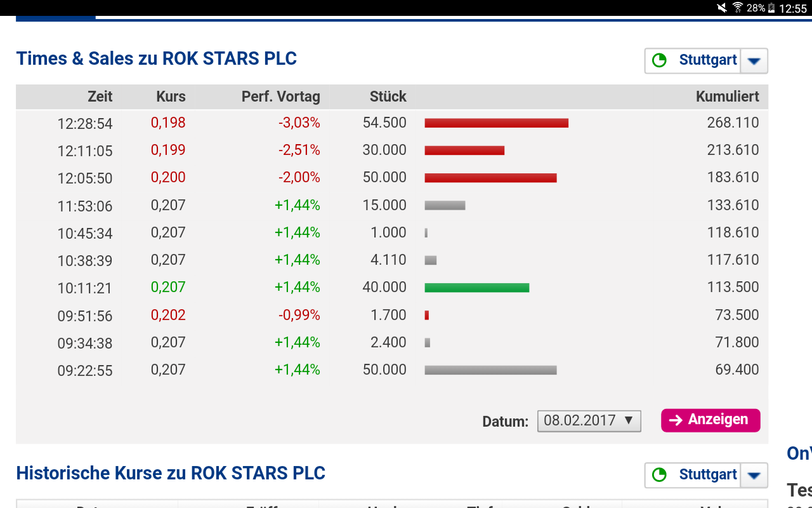Tap the muted sound icon in status bar
This screenshot has height=508, width=812.
[x=722, y=8]
